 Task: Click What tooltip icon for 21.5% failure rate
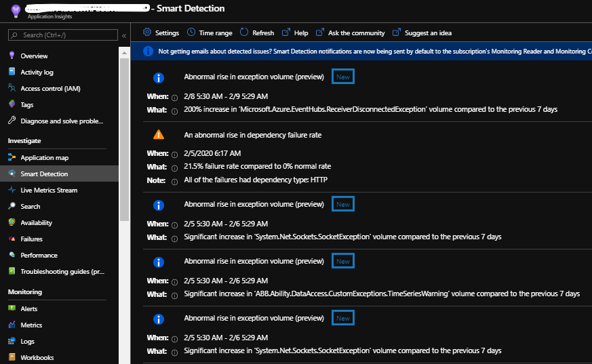point(174,168)
